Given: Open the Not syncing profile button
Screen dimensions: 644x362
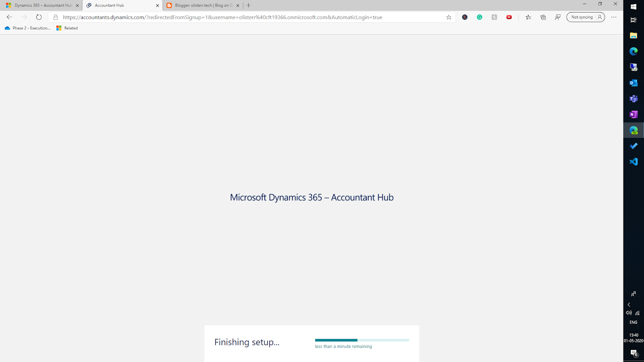Looking at the screenshot, I should coord(586,17).
